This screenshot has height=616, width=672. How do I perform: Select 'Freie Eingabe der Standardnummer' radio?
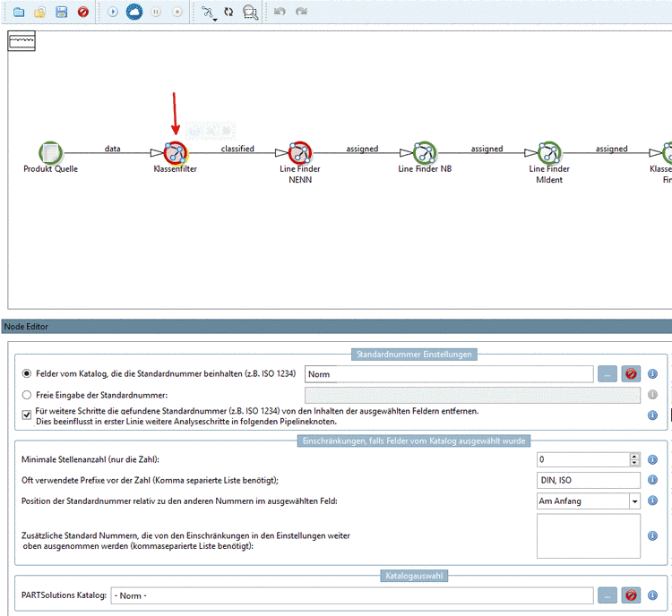tap(27, 395)
